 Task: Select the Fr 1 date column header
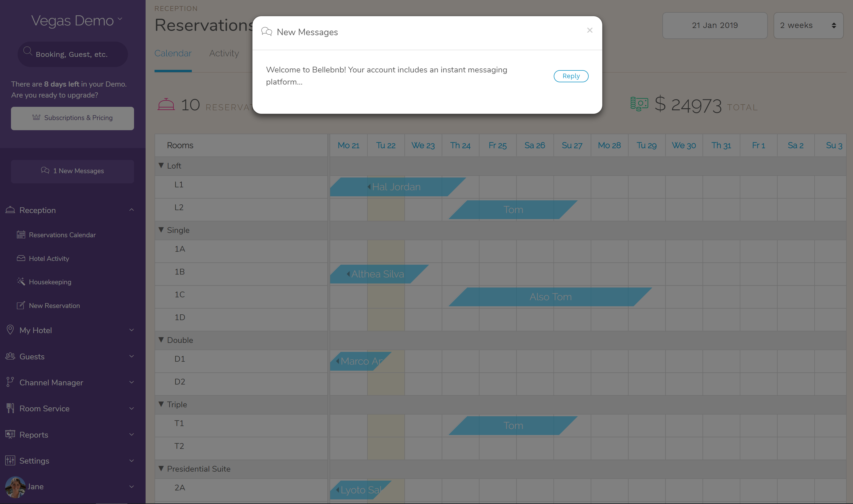[758, 145]
